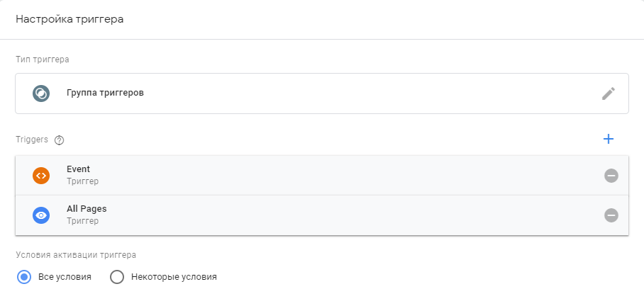The image size is (644, 306).
Task: Click the orange Event trigger icon
Action: click(x=41, y=176)
